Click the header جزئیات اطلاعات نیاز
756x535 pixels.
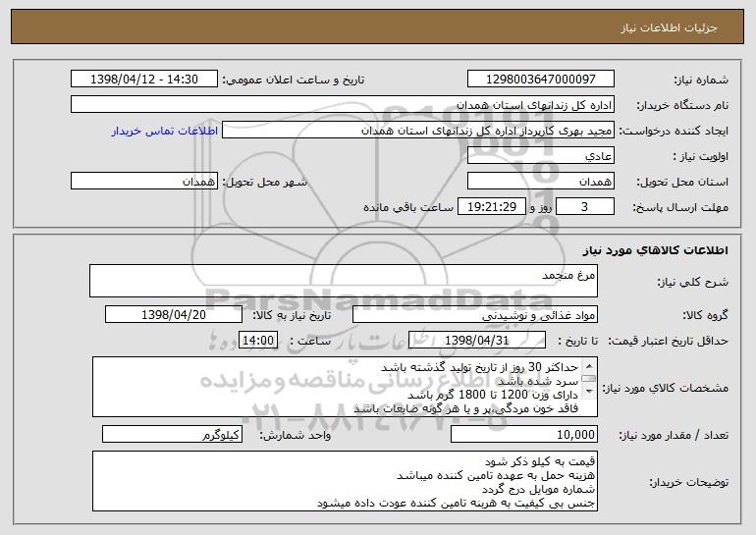pos(669,27)
